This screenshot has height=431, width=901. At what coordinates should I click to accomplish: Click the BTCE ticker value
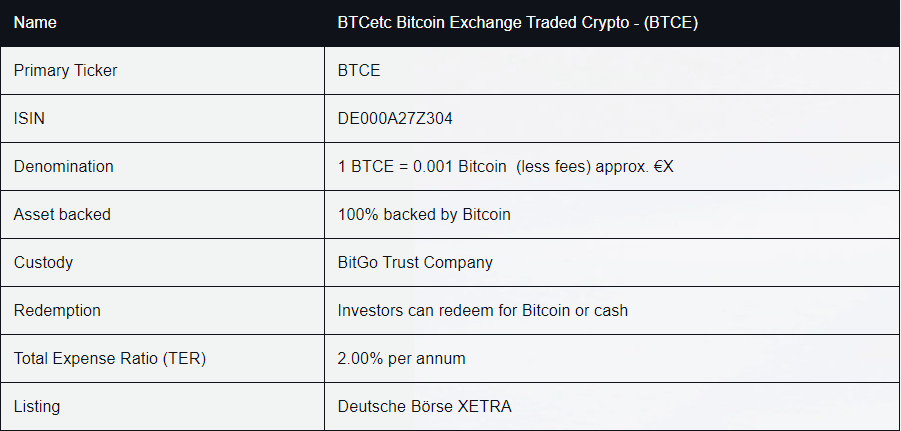coord(359,70)
